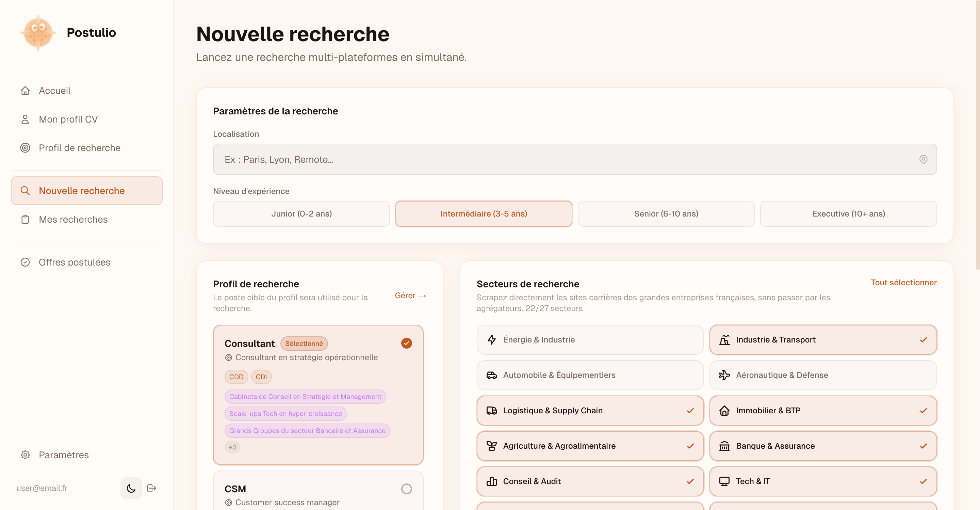Click the monitor icon of Tech & IT
The image size is (980, 510).
point(724,481)
